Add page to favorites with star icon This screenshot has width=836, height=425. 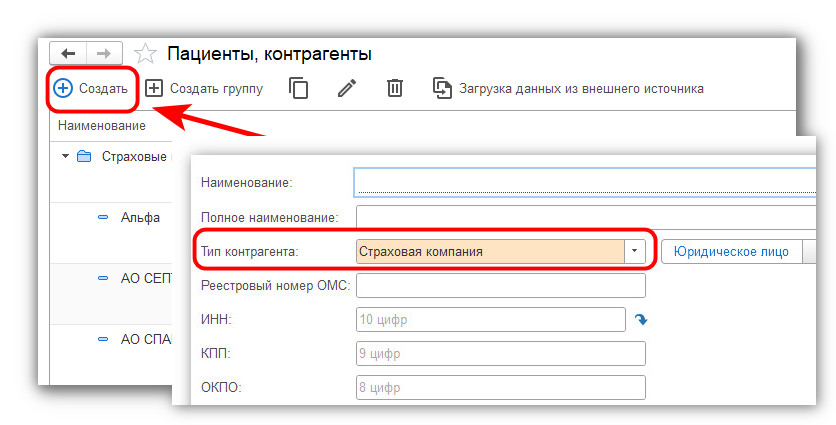pos(145,54)
